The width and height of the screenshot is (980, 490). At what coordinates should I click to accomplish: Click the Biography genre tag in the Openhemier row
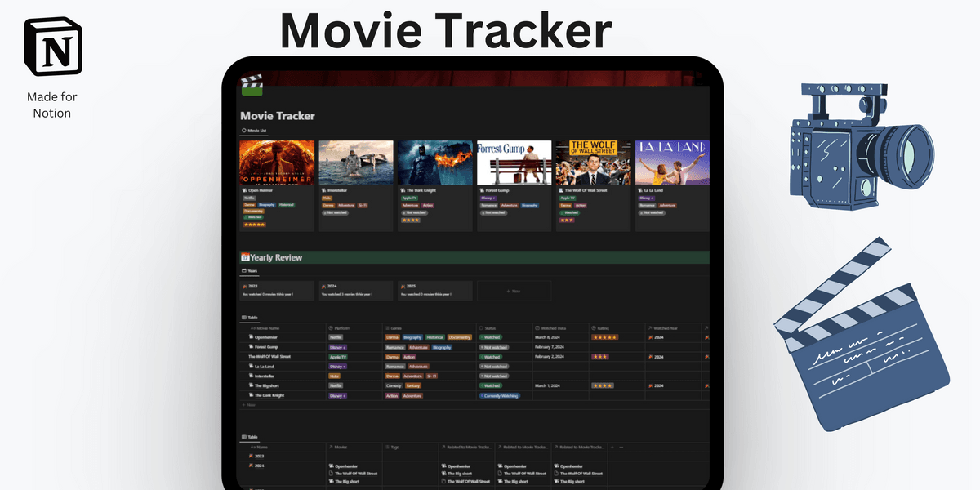[412, 336]
